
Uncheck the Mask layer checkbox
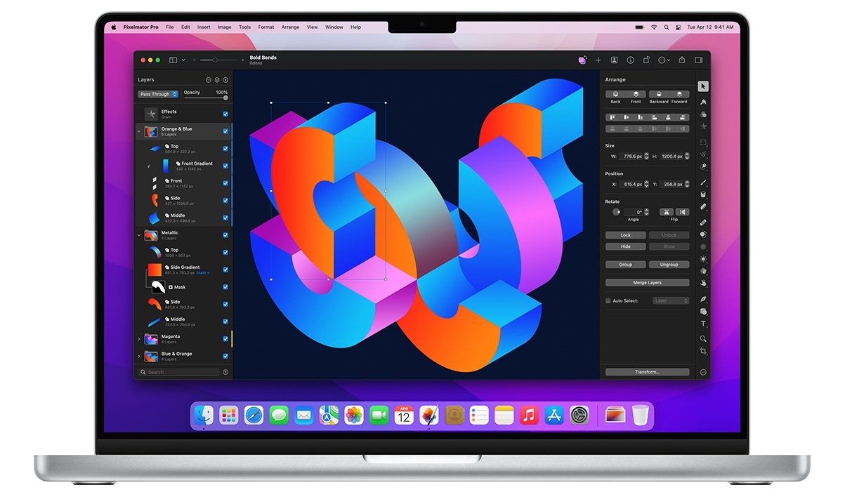click(x=225, y=287)
